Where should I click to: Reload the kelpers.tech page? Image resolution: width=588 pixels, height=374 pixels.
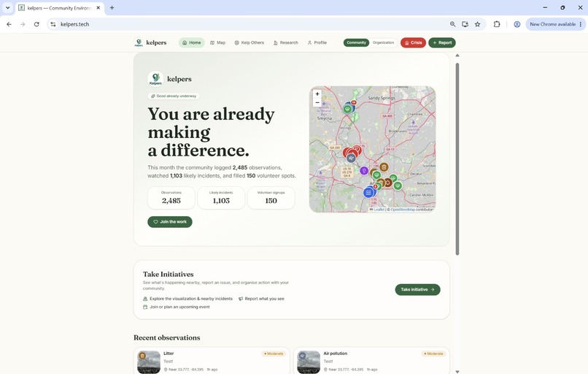point(36,24)
